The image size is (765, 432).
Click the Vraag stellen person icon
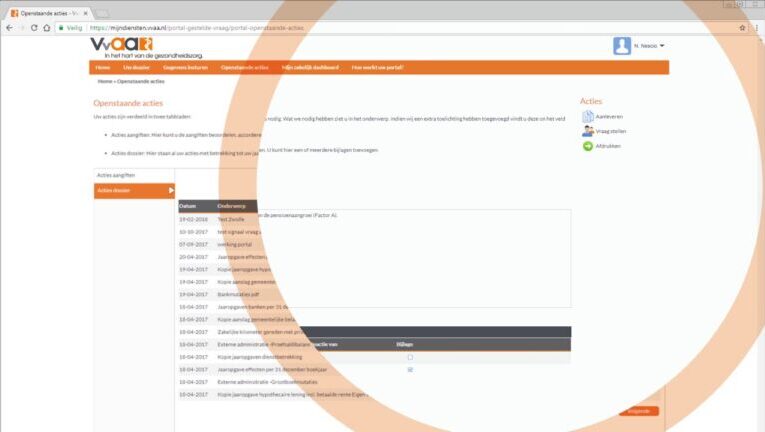click(587, 131)
